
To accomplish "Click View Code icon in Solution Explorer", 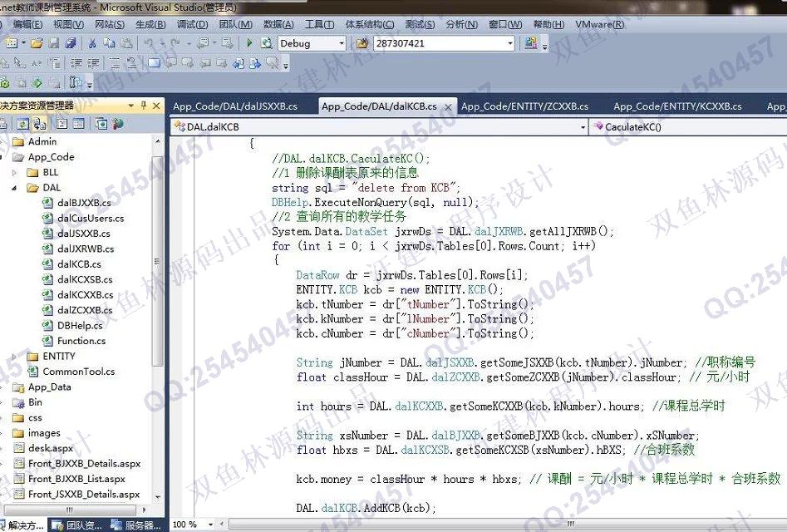I will (x=61, y=124).
